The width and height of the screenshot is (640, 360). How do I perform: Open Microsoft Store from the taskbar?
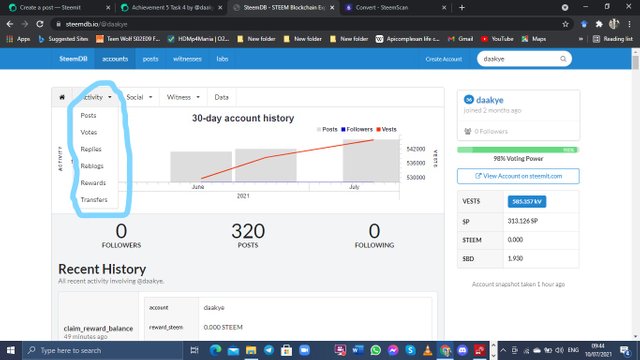[287, 350]
